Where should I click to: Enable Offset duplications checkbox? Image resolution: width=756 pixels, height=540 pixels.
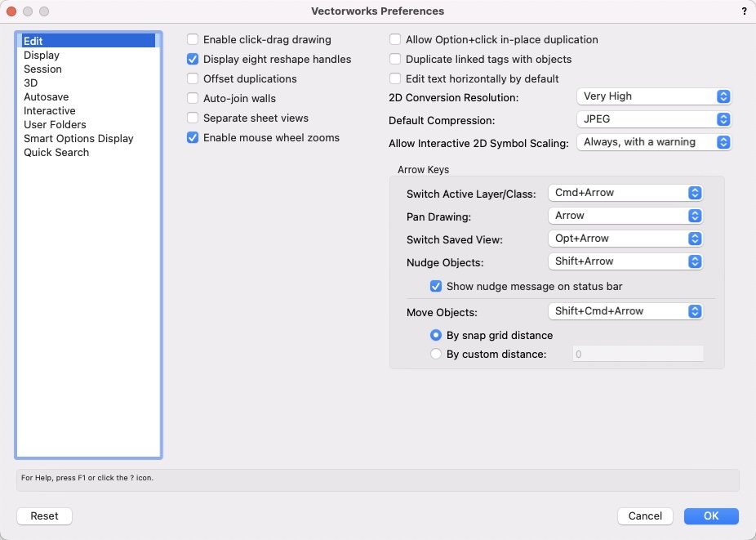[193, 78]
